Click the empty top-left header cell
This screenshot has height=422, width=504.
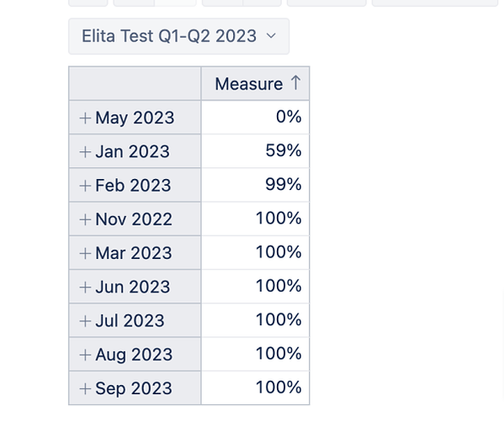[x=135, y=84]
